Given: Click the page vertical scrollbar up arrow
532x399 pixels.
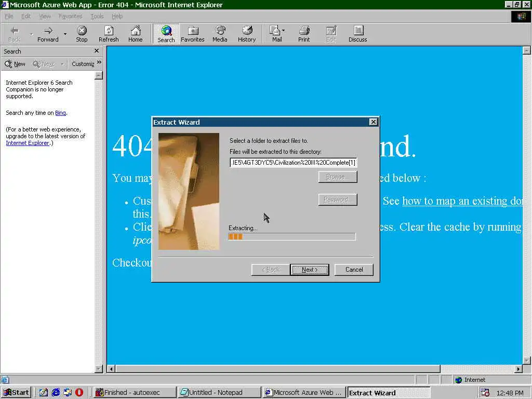Looking at the screenshot, I should pos(527,50).
